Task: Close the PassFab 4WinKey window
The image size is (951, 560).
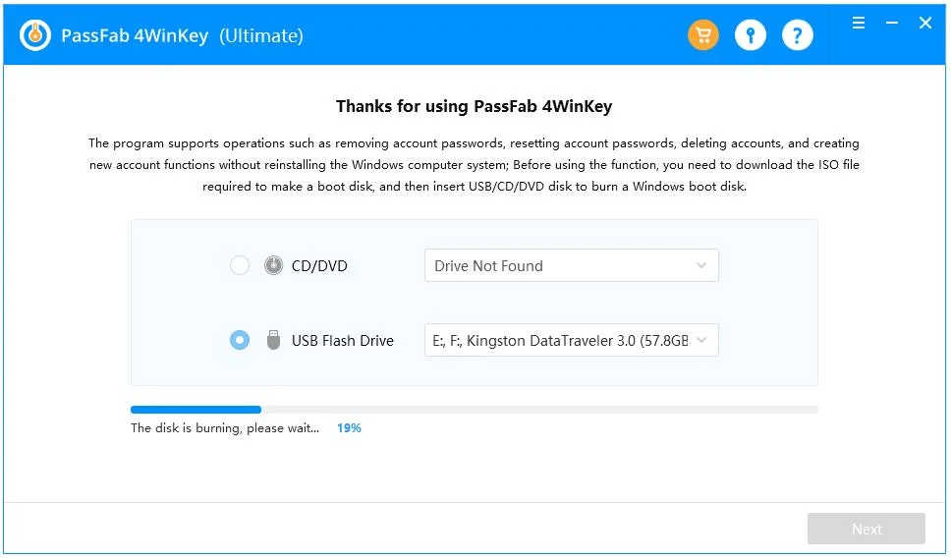Action: click(x=925, y=23)
